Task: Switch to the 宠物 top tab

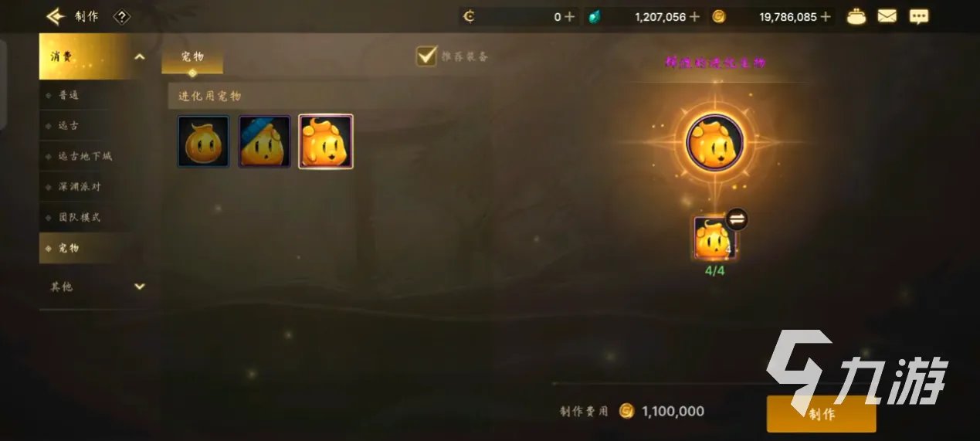Action: [x=192, y=57]
